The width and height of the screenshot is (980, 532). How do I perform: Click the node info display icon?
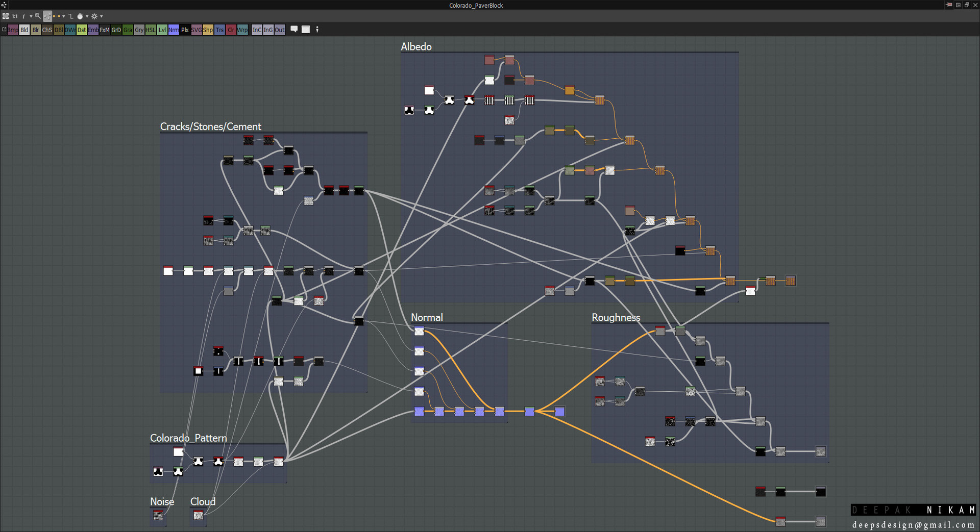pos(23,16)
